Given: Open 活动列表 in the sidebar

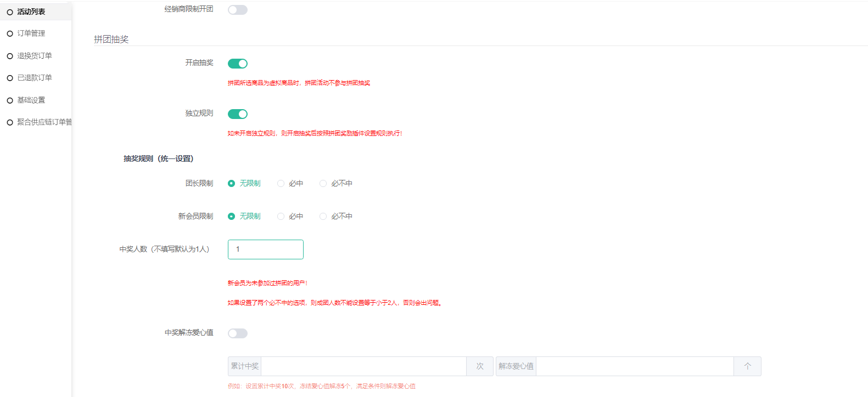Looking at the screenshot, I should pos(31,12).
